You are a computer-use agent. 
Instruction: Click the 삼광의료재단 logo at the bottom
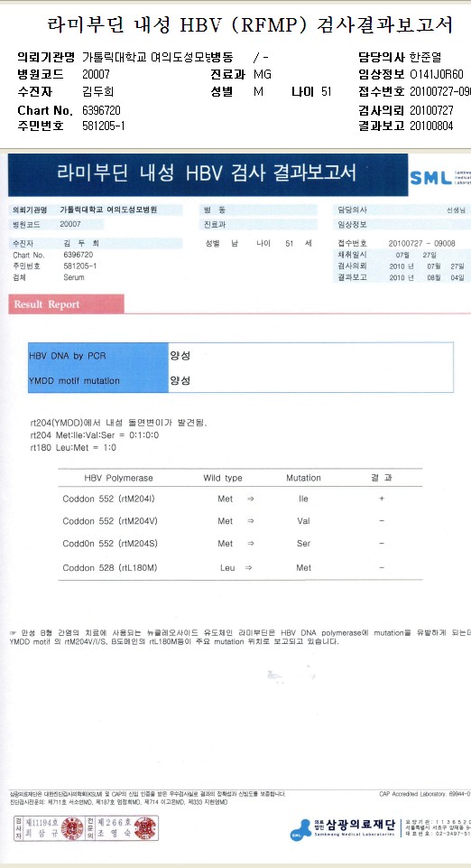(x=342, y=828)
